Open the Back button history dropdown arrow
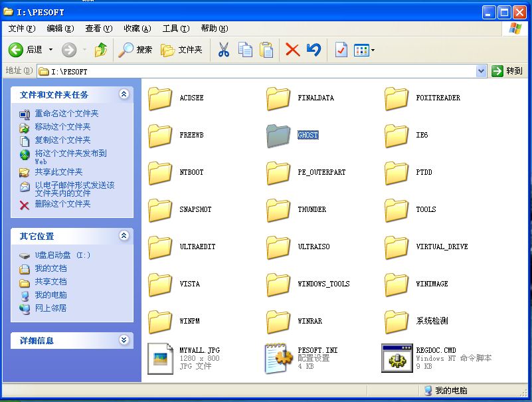532x402 pixels. [x=50, y=50]
